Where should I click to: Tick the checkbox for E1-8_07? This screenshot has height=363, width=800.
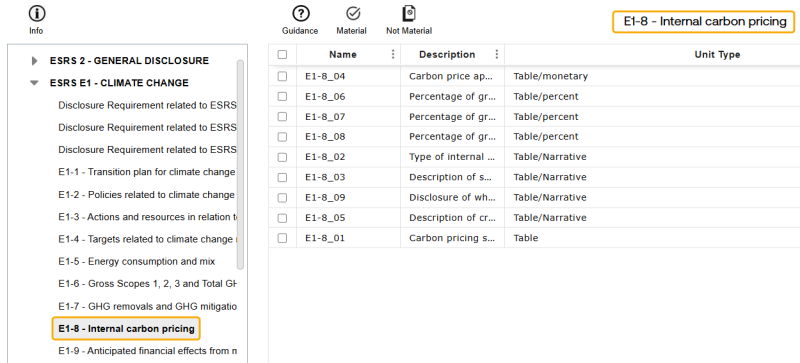point(282,117)
